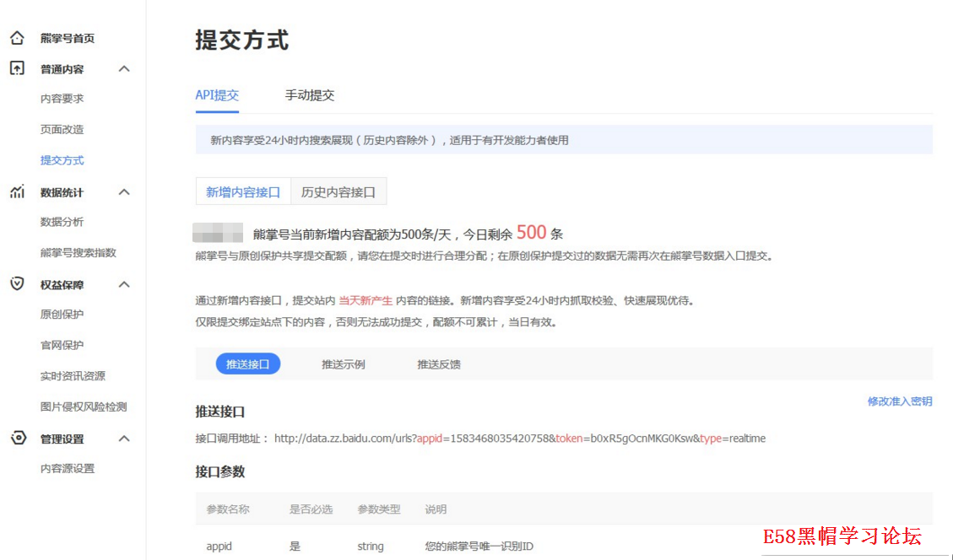Collapse the 管理设置 section chevron
Viewport: 953px width, 560px height.
(124, 439)
